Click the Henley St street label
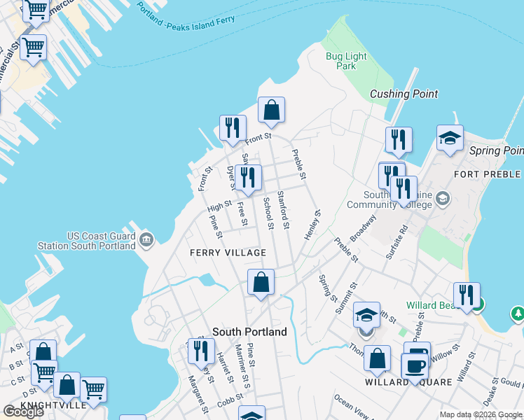Viewport: 524px width, 420px height. coord(312,225)
